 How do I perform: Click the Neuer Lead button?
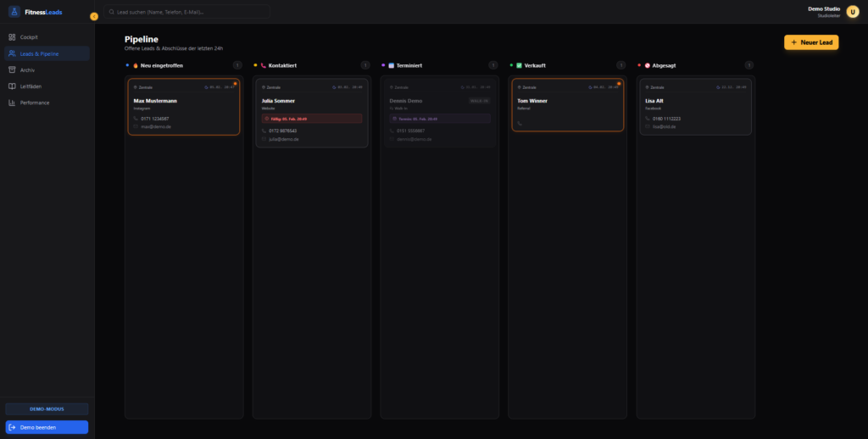(810, 42)
